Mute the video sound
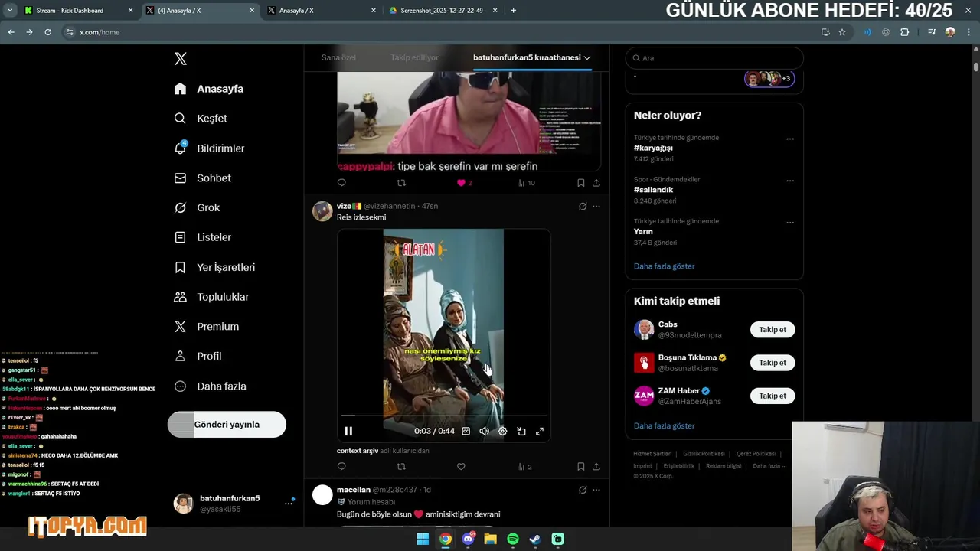 [x=484, y=432]
